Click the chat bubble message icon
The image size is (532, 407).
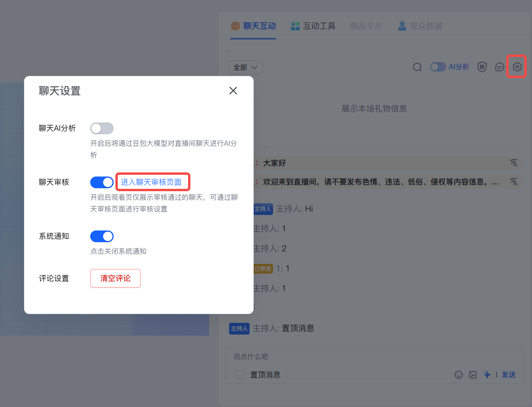[500, 67]
